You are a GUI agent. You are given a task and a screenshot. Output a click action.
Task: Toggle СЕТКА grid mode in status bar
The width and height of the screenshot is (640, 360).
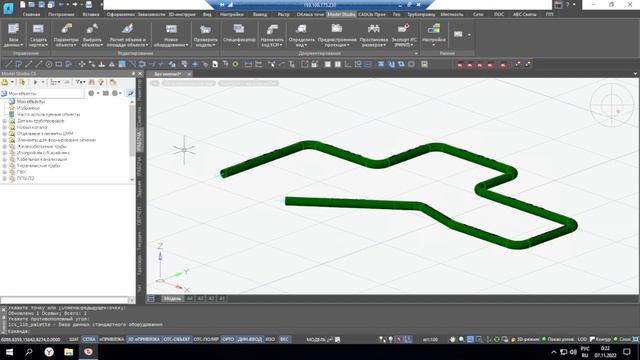coord(89,339)
